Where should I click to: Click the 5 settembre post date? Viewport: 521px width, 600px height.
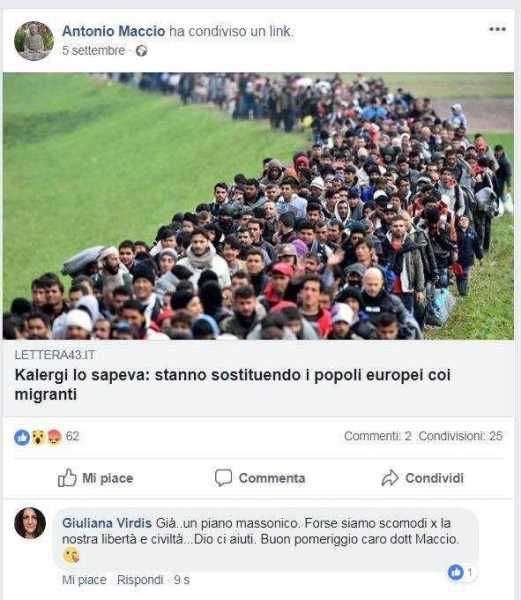click(x=94, y=51)
